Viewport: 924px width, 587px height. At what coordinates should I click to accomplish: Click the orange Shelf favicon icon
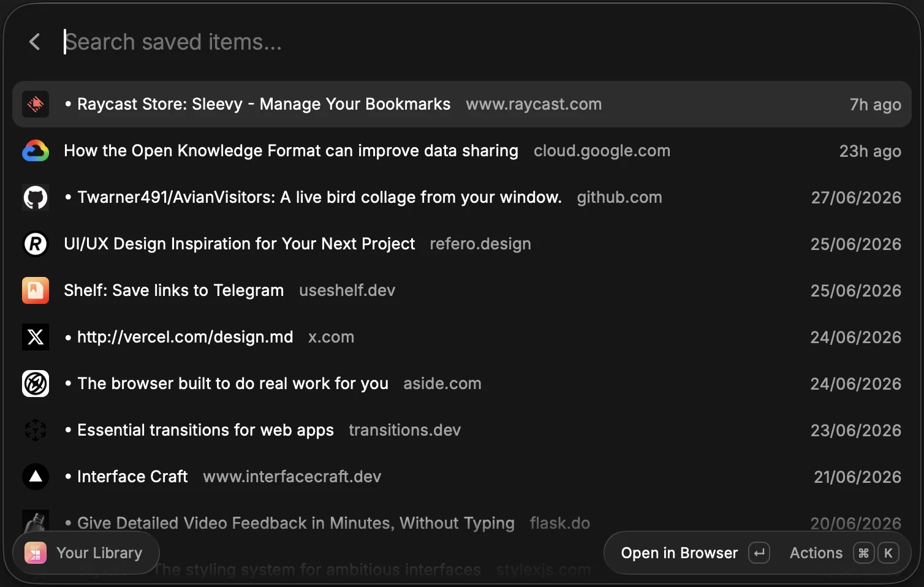[x=36, y=290]
